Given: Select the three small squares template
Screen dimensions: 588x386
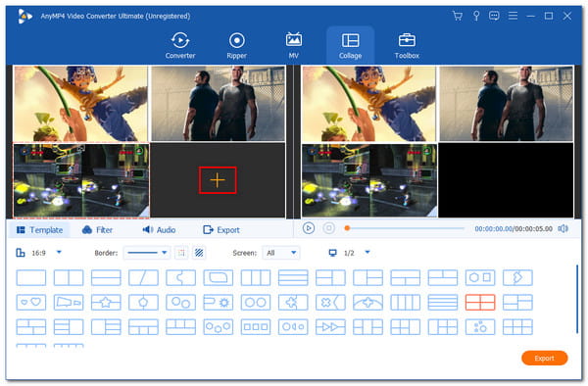Looking at the screenshot, I should coord(256,327).
